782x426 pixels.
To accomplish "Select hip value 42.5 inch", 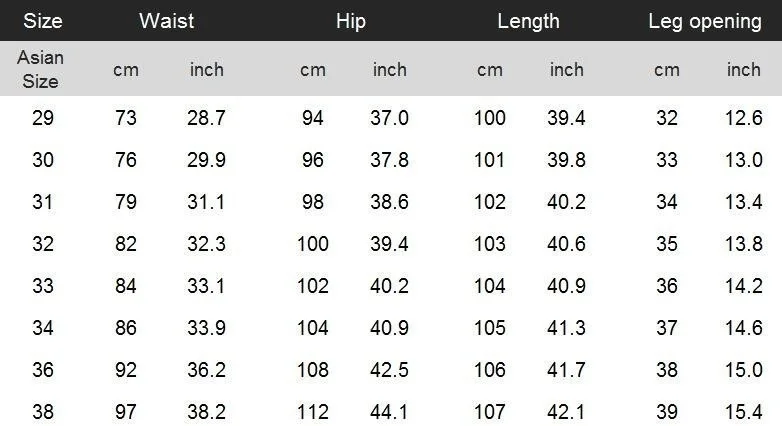I will 389,369.
